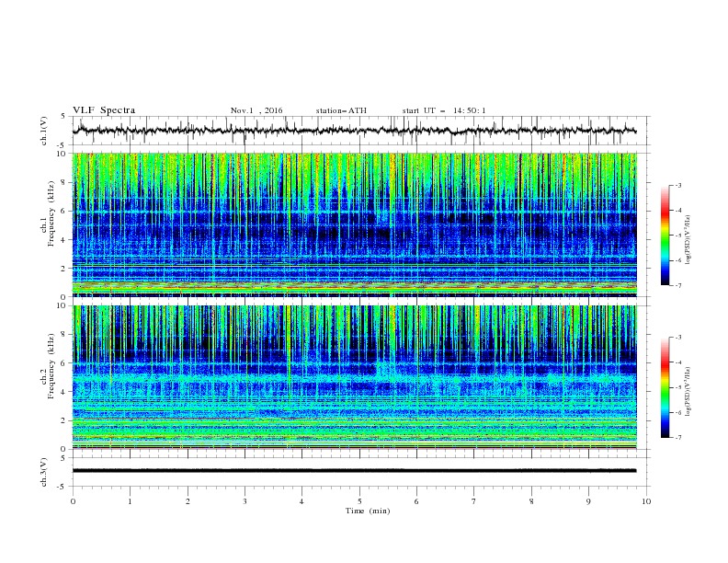Click the "-5" tick on ch.1 color bar
The height and width of the screenshot is (563, 728).
677,236
